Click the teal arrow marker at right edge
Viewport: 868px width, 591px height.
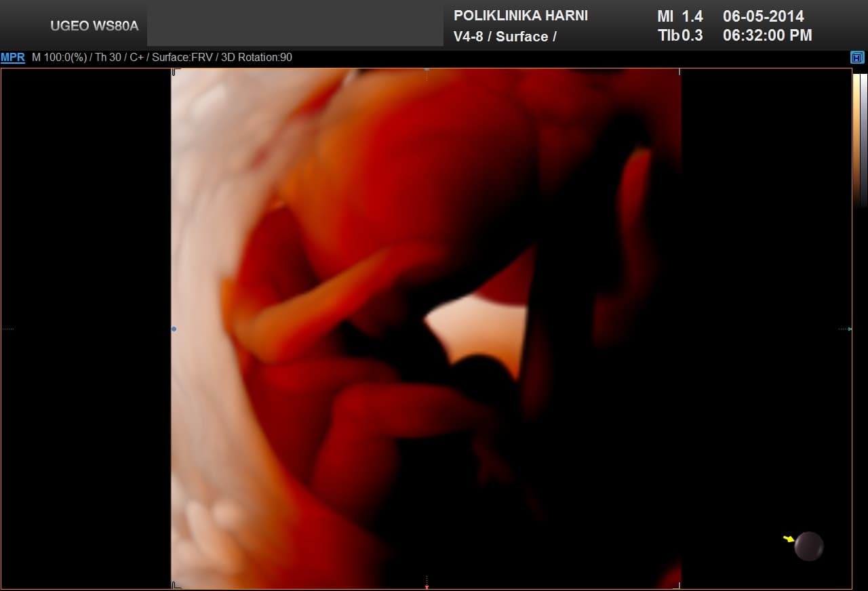click(x=849, y=329)
